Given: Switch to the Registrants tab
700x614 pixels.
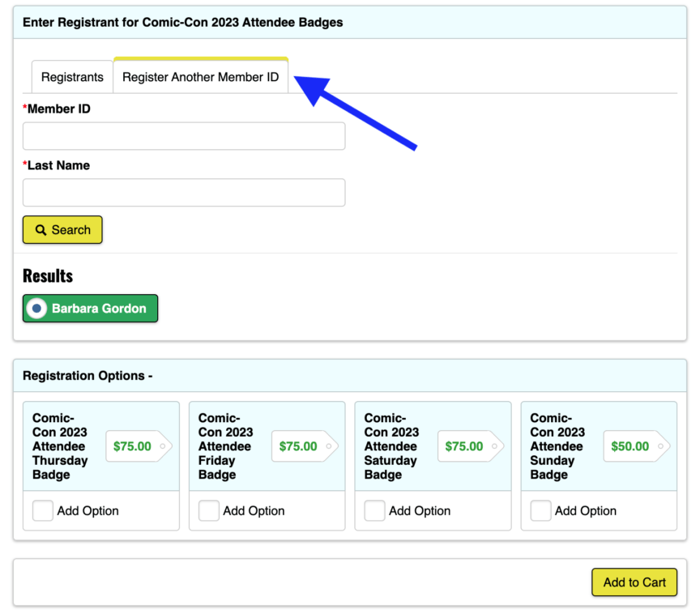Looking at the screenshot, I should (72, 76).
